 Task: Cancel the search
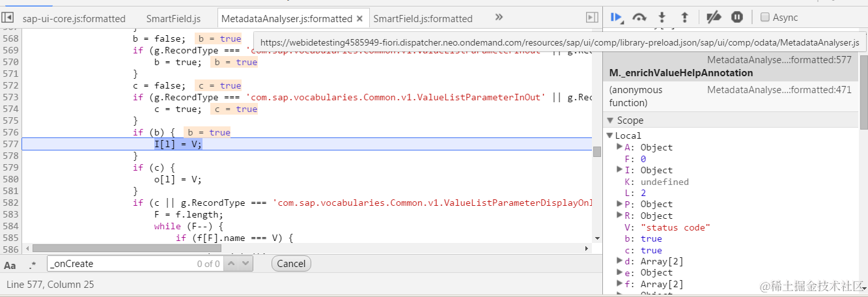(291, 263)
